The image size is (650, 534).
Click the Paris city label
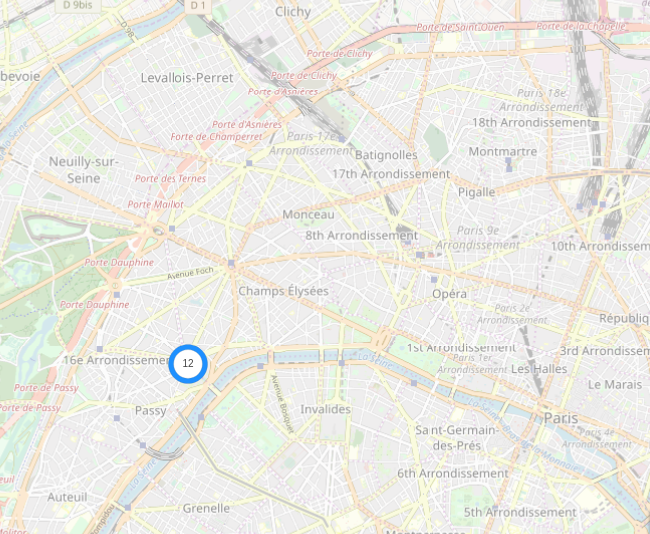[x=561, y=418]
